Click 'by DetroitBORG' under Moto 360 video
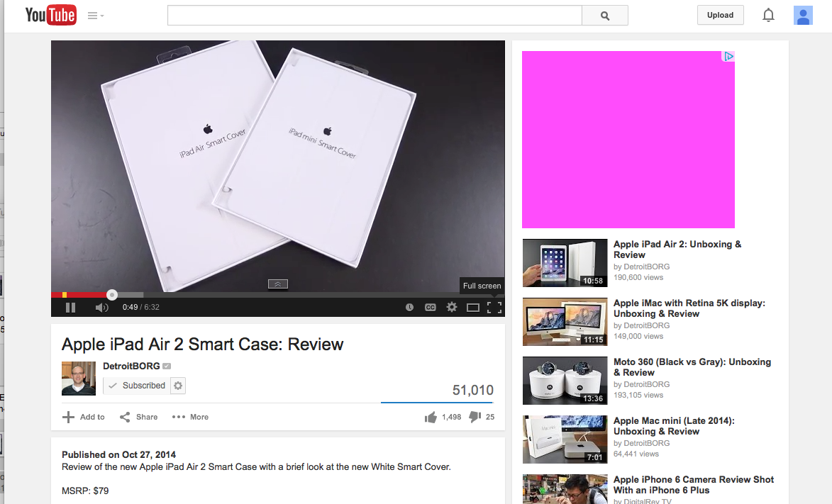 coord(641,384)
